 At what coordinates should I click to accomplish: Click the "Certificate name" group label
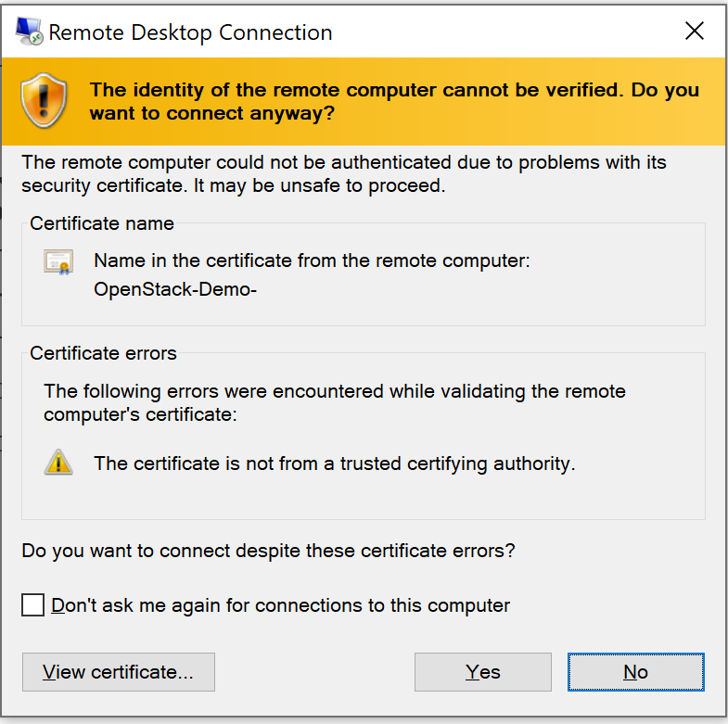102,223
